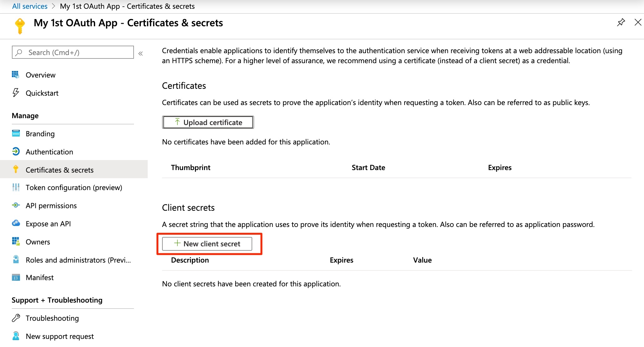Click the Overview grid icon
Viewport: 644px width, 347px height.
tap(16, 75)
